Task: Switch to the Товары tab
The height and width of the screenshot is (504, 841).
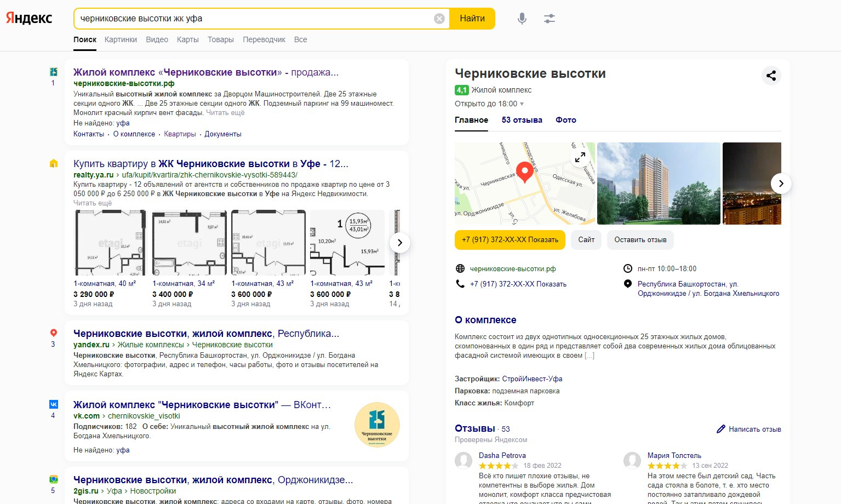Action: pos(221,39)
